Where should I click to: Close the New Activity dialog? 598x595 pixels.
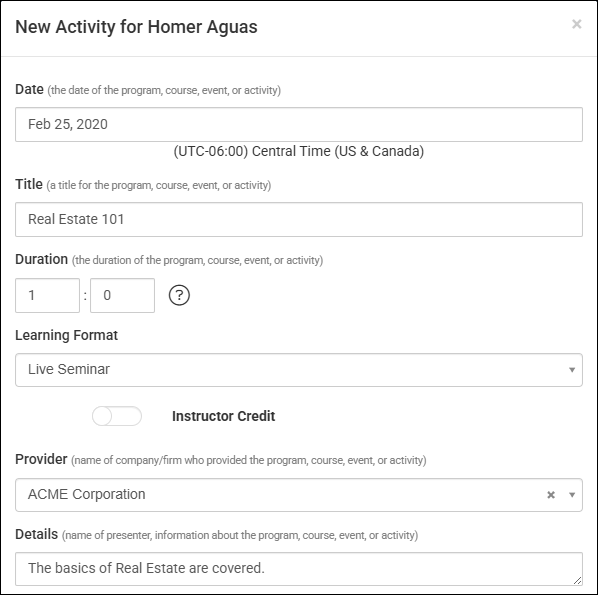[x=577, y=24]
